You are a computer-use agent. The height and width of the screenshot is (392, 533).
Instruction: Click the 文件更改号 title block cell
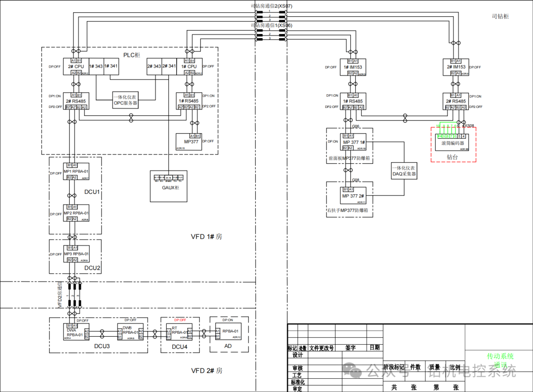pos(322,348)
